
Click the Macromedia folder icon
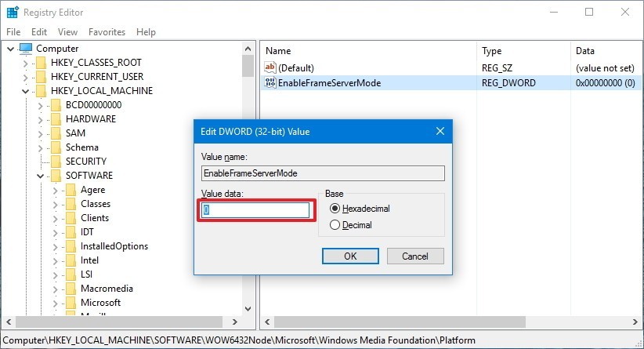coord(71,289)
